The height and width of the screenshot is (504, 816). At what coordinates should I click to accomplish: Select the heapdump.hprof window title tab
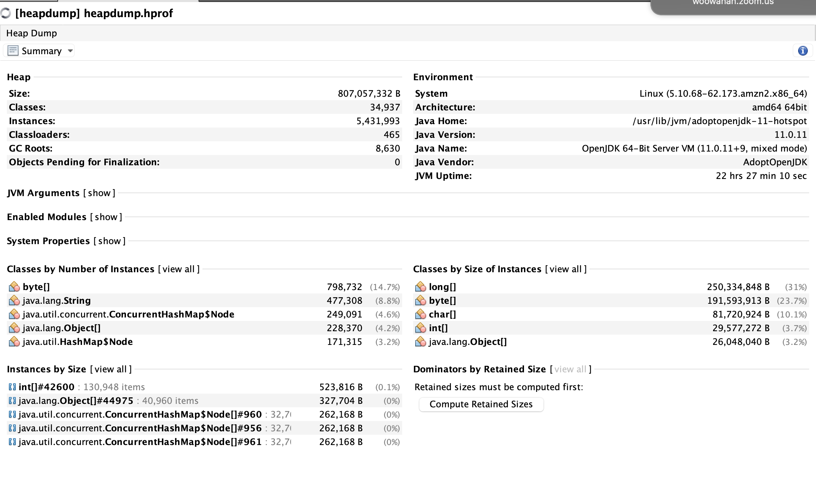94,13
